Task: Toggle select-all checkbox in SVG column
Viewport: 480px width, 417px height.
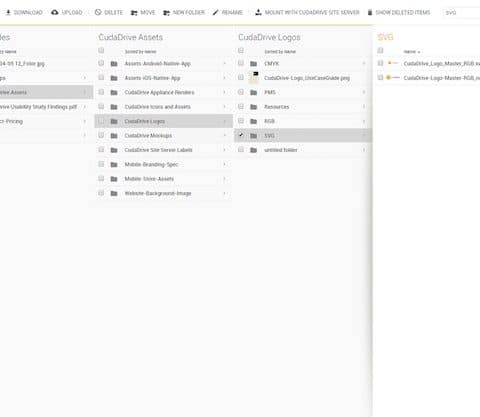Action: (x=380, y=50)
